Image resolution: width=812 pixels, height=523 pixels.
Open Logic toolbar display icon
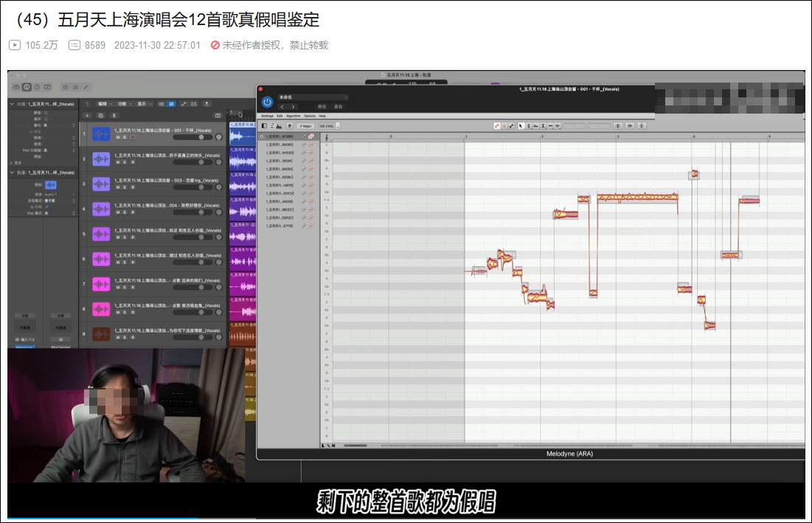pos(48,87)
